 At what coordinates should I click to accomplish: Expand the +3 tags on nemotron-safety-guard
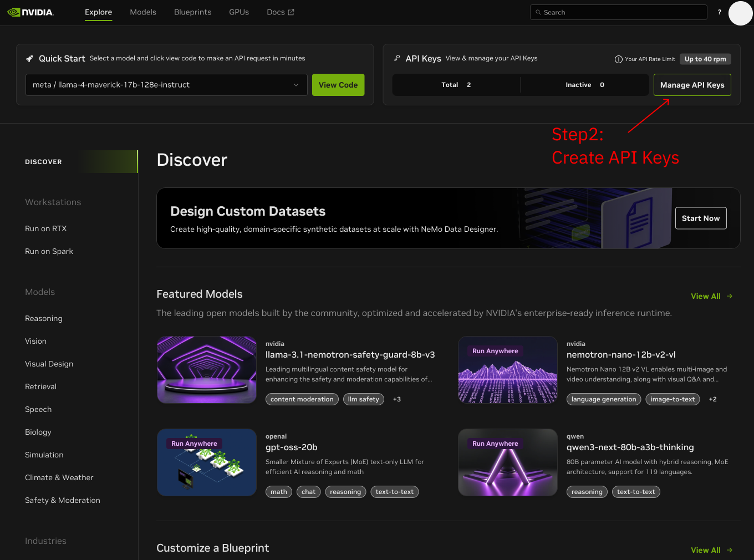(x=397, y=399)
